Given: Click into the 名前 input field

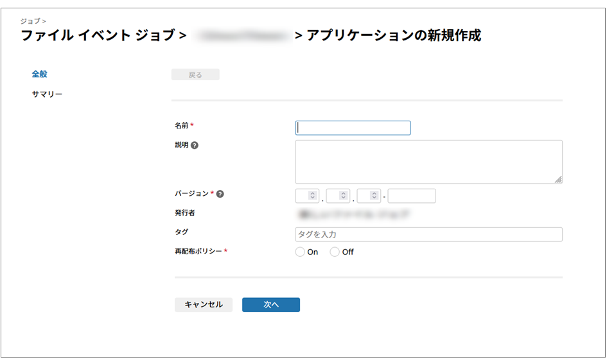Looking at the screenshot, I should point(353,128).
